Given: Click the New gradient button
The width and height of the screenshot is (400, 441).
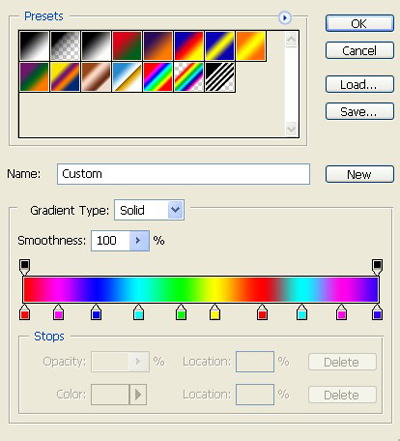Looking at the screenshot, I should [360, 174].
